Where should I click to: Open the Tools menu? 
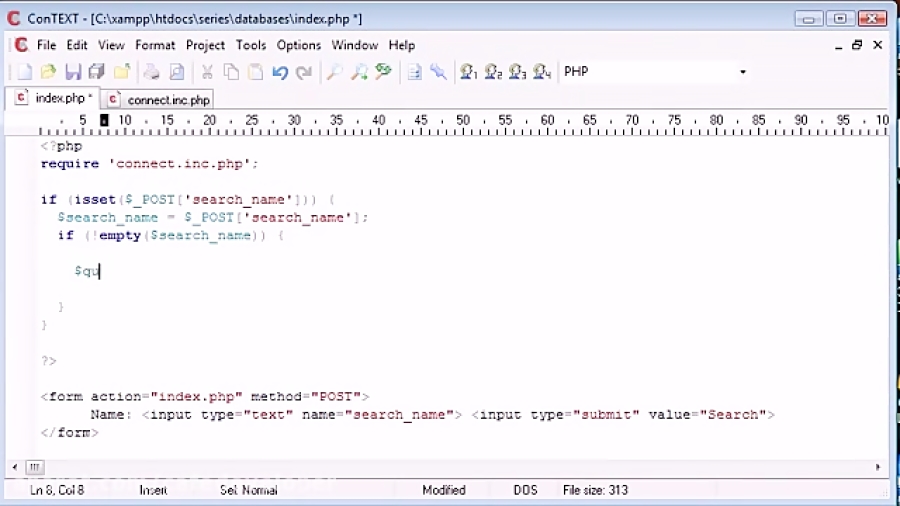[251, 45]
